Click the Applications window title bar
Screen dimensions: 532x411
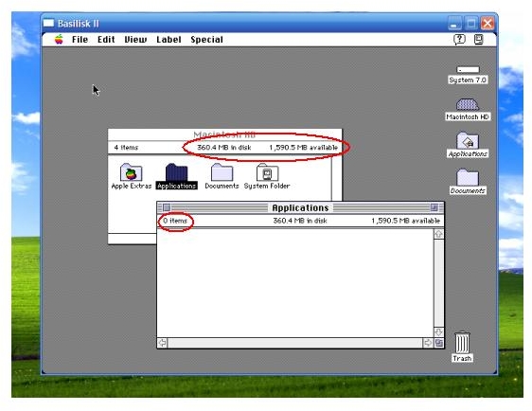click(x=300, y=207)
